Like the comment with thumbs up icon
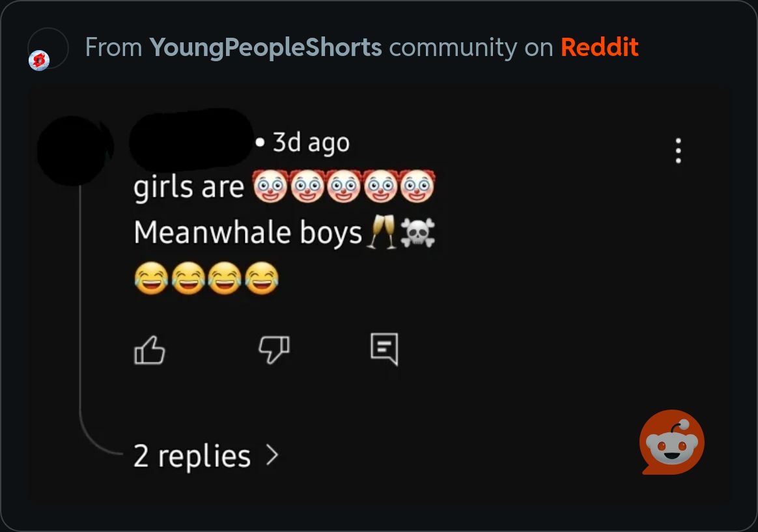 (149, 350)
